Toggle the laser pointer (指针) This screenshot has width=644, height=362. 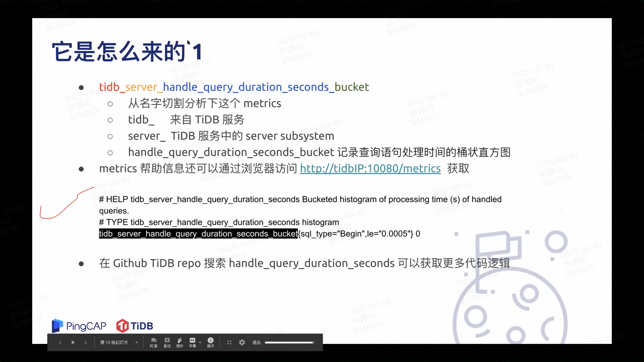click(x=180, y=343)
